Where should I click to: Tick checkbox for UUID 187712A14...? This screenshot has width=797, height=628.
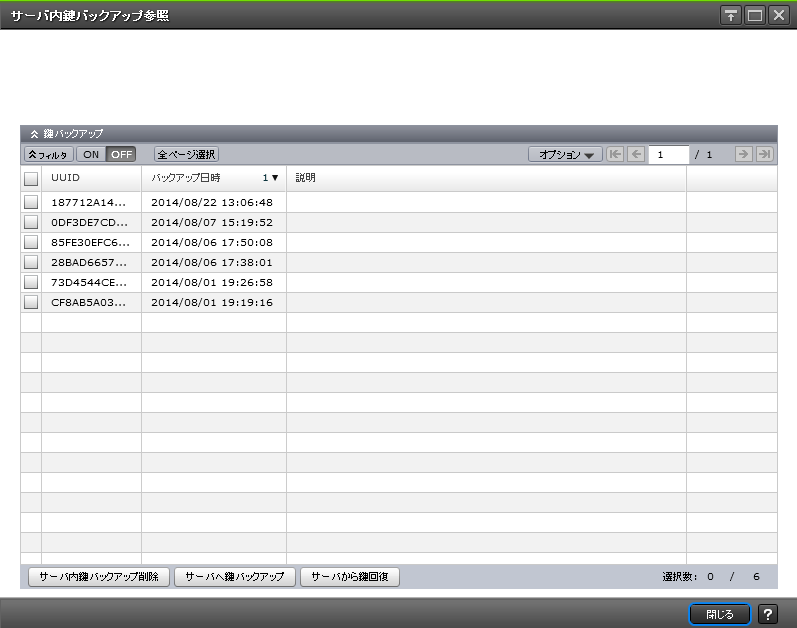(31, 202)
